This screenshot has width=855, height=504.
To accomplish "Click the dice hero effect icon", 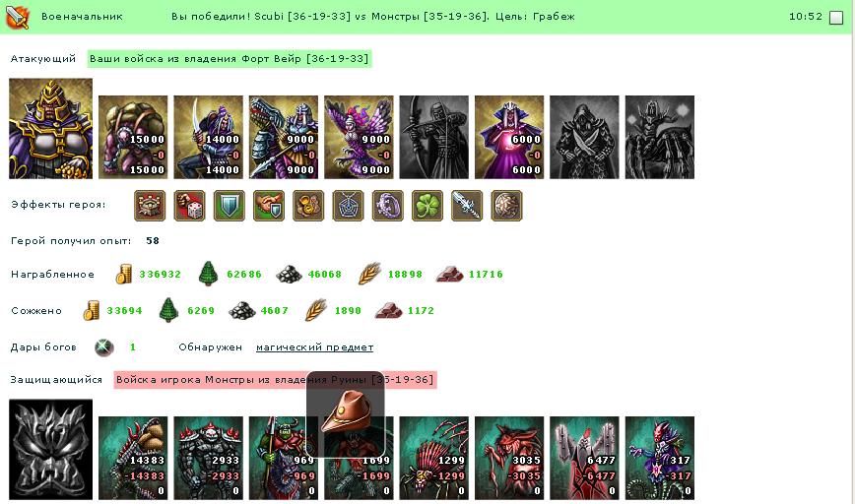I will tap(189, 206).
